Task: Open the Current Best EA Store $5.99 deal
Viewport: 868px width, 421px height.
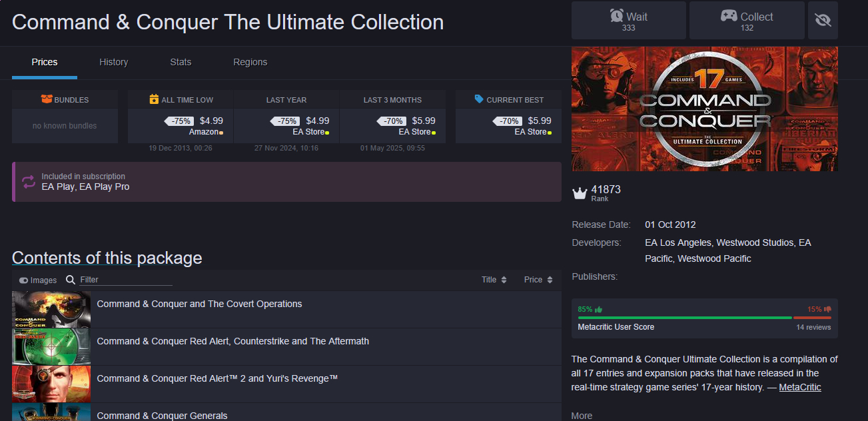Action: pos(508,126)
